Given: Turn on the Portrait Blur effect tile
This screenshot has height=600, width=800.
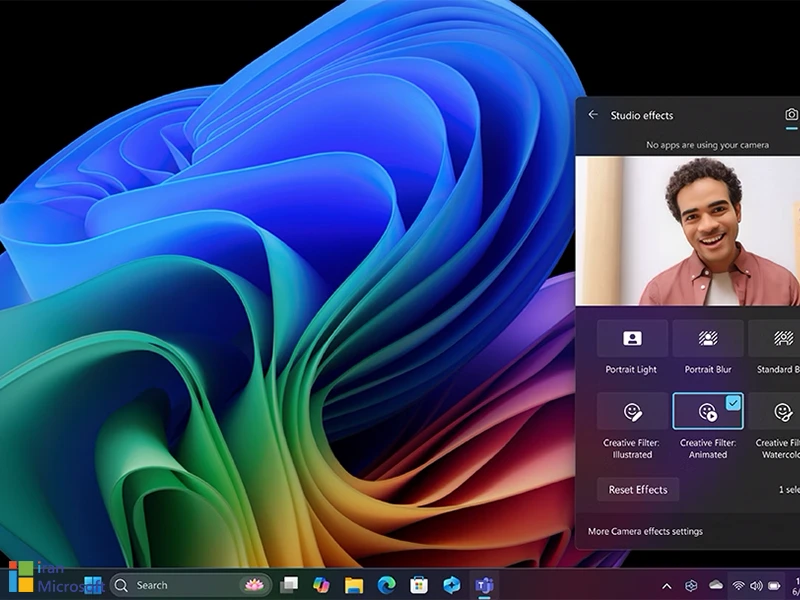Looking at the screenshot, I should click(x=708, y=338).
